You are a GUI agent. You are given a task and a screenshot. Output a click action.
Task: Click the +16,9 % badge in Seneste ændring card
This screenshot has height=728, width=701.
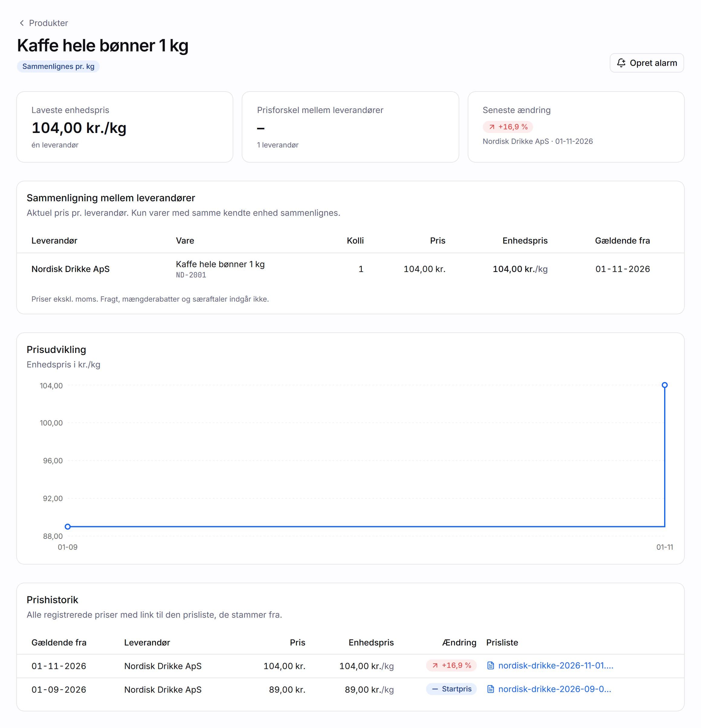pos(508,127)
